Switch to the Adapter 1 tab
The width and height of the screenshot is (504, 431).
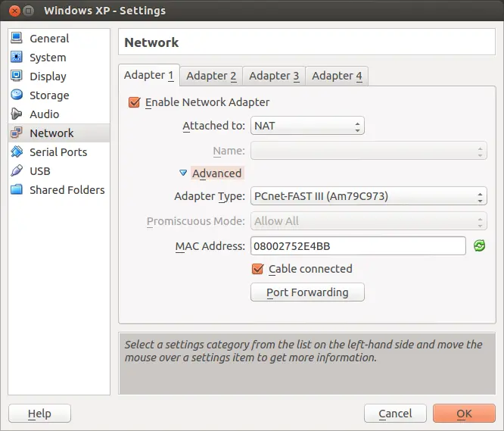pyautogui.click(x=149, y=75)
